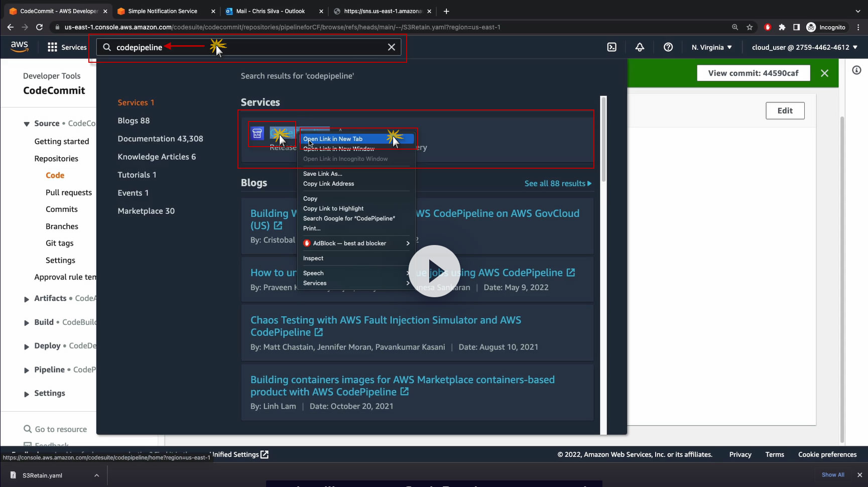Dismiss the green View commit banner

point(824,73)
